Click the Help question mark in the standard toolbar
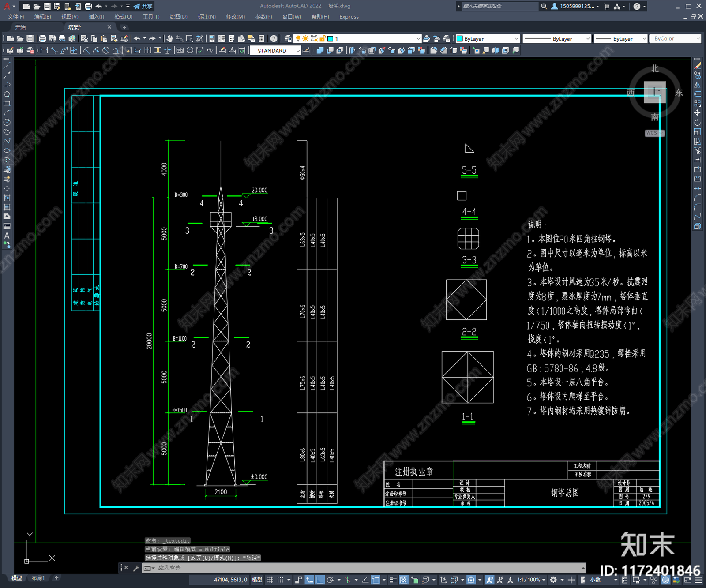This screenshot has height=588, width=706. pyautogui.click(x=274, y=39)
